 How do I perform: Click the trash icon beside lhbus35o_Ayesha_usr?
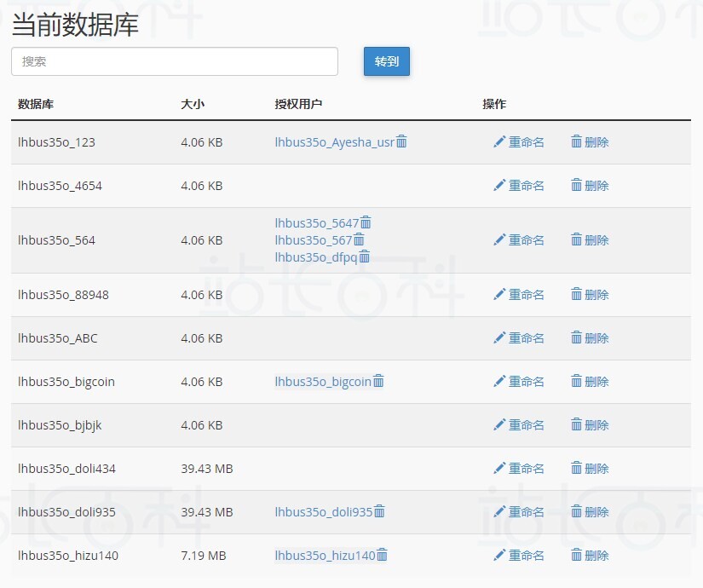point(400,142)
